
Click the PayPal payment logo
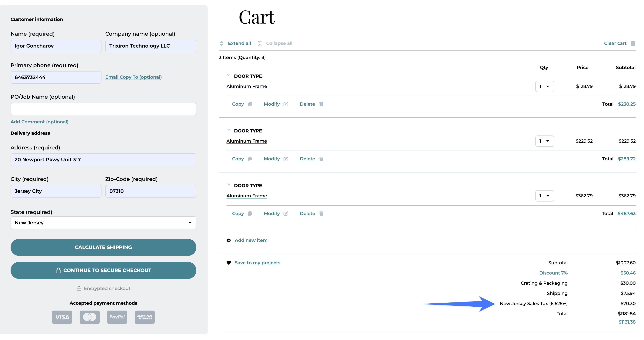[x=117, y=317]
